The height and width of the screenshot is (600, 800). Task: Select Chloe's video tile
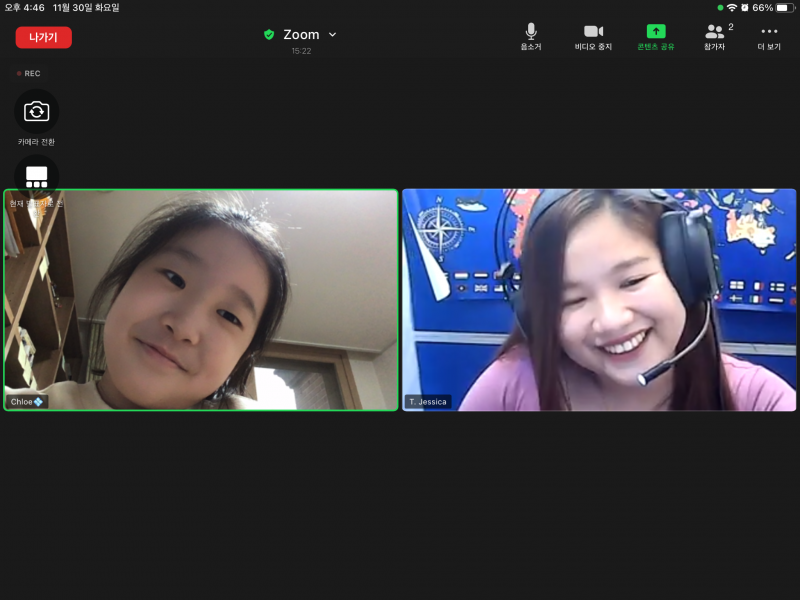[x=201, y=300]
